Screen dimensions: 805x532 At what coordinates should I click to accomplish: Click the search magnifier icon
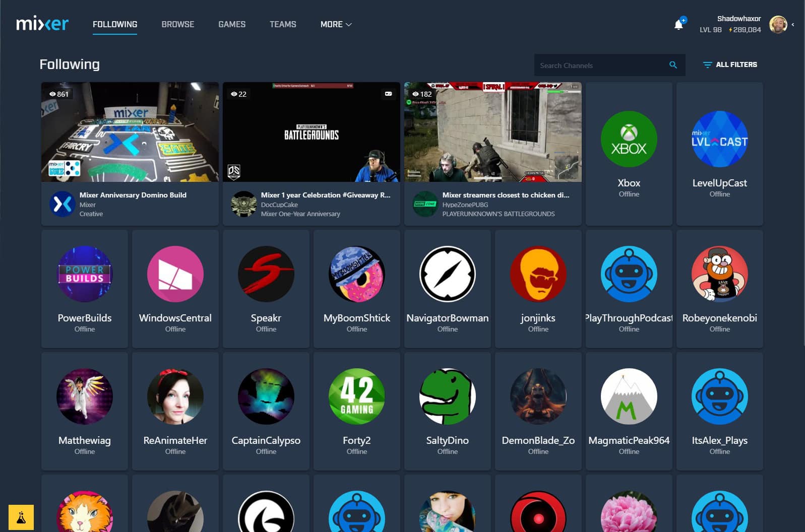click(x=673, y=65)
